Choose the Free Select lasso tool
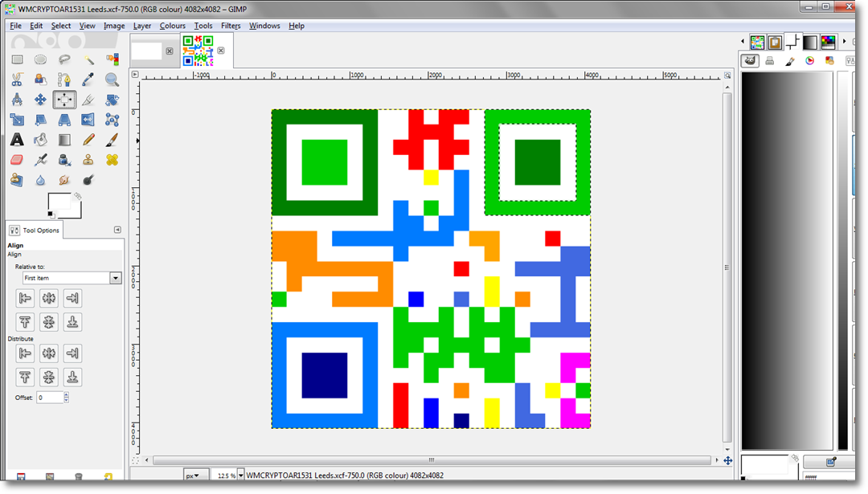Image resolution: width=868 pixels, height=494 pixels. tap(64, 59)
